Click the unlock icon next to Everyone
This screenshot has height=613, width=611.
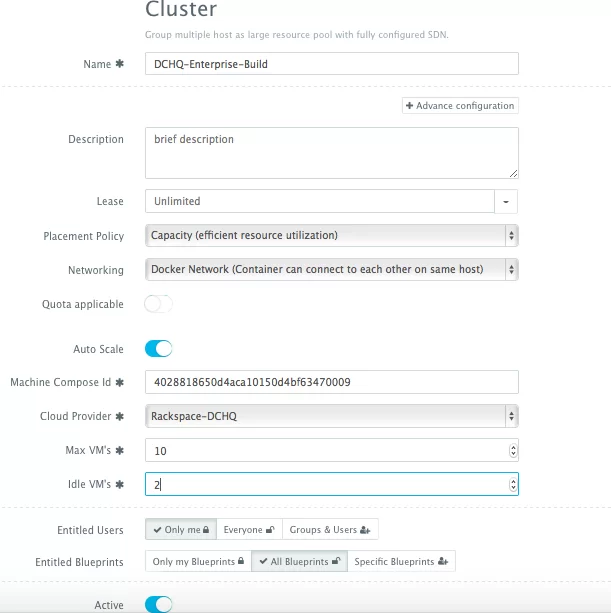click(x=270, y=530)
